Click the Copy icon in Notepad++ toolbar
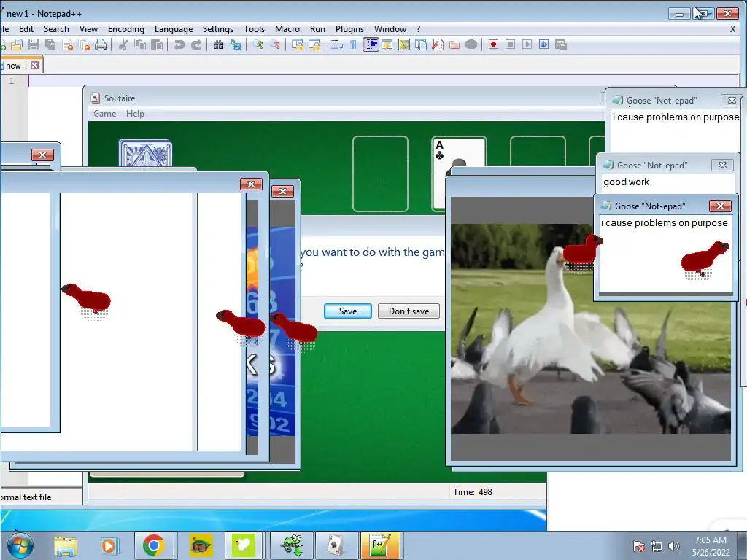The height and width of the screenshot is (560, 747). 140,44
